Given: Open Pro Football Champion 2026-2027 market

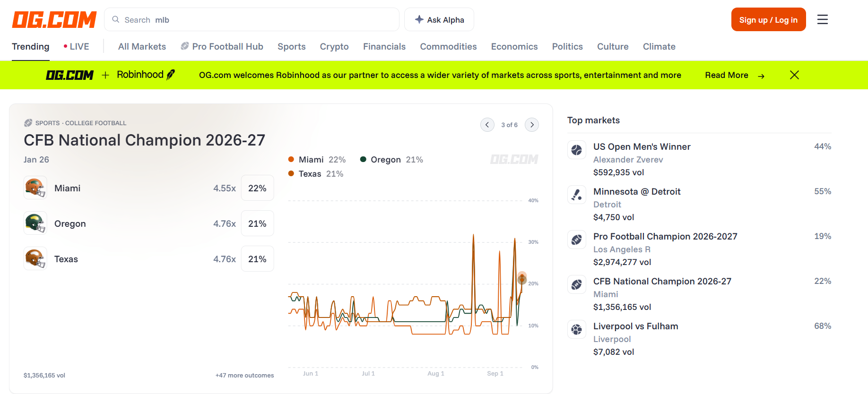Looking at the screenshot, I should pyautogui.click(x=665, y=236).
